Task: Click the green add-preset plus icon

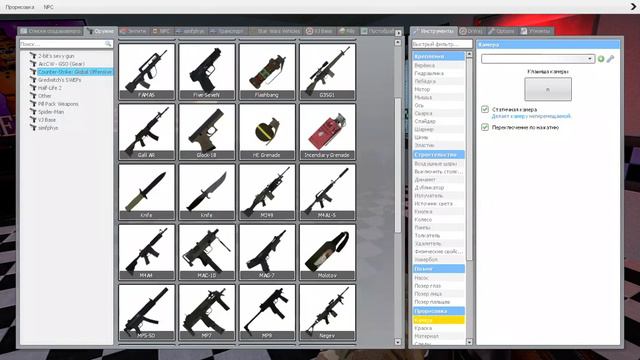Action: [601, 59]
